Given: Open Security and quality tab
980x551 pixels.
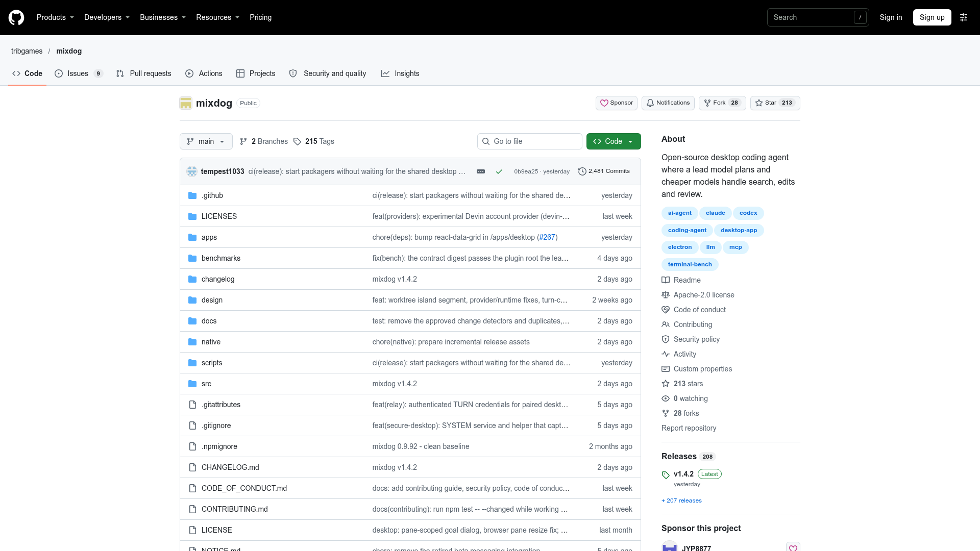Looking at the screenshot, I should click(x=328, y=73).
